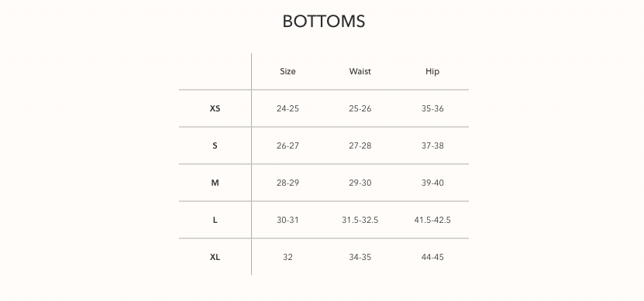The image size is (644, 301).
Task: Click the XL row label
Action: (x=215, y=257)
